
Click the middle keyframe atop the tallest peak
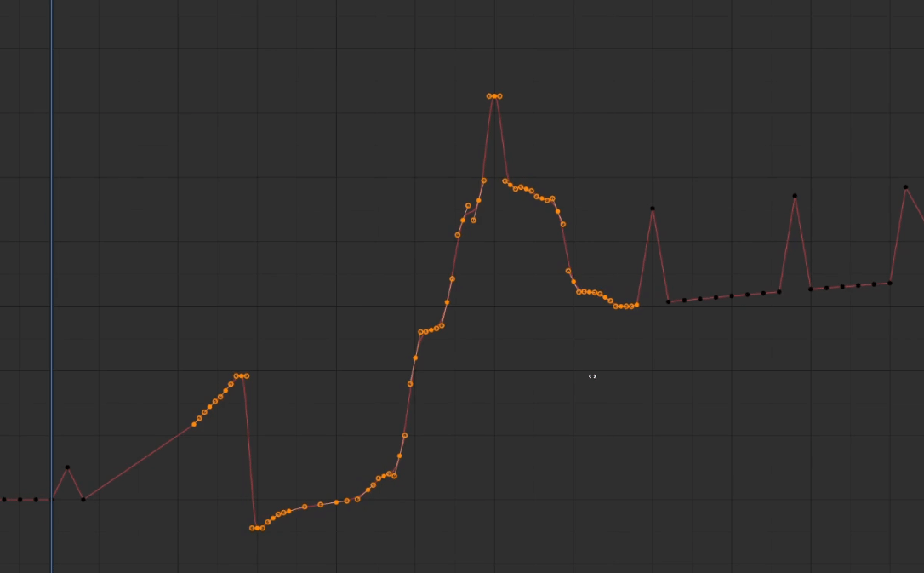(x=494, y=96)
